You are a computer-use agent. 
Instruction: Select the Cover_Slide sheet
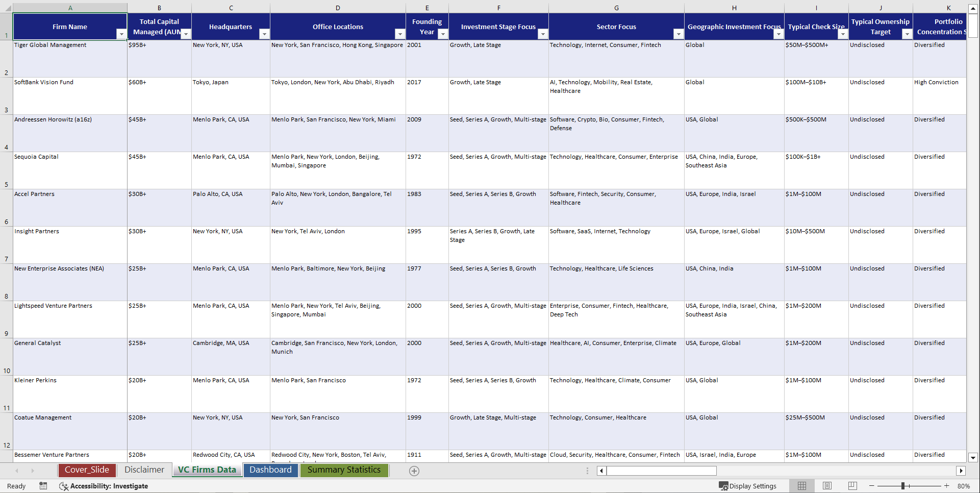pyautogui.click(x=87, y=470)
